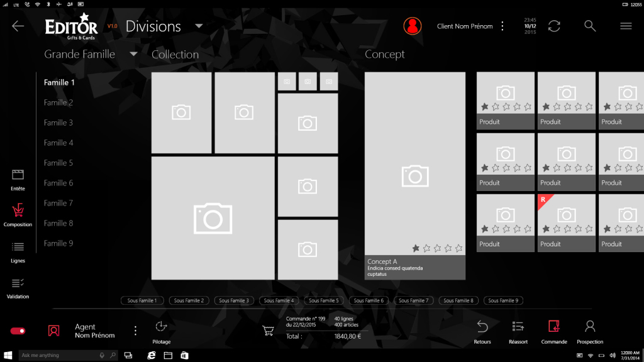
Task: Open the Commande icon
Action: coord(554,327)
